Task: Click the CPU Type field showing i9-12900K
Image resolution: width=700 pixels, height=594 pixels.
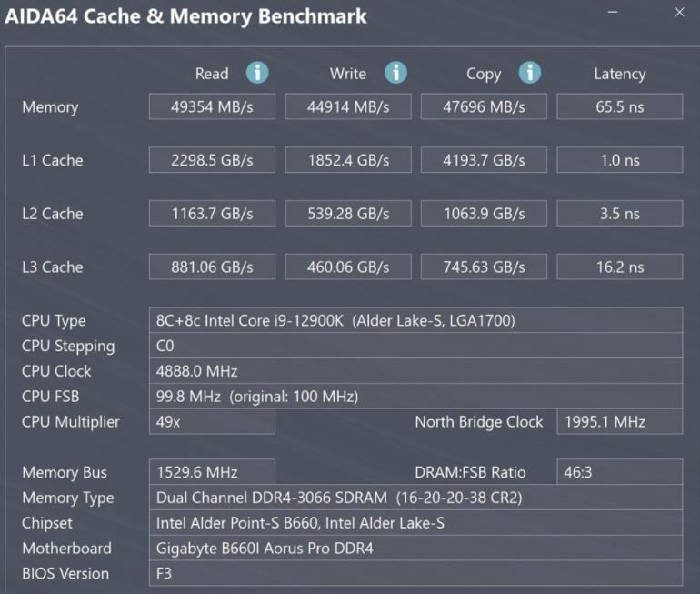Action: [415, 320]
